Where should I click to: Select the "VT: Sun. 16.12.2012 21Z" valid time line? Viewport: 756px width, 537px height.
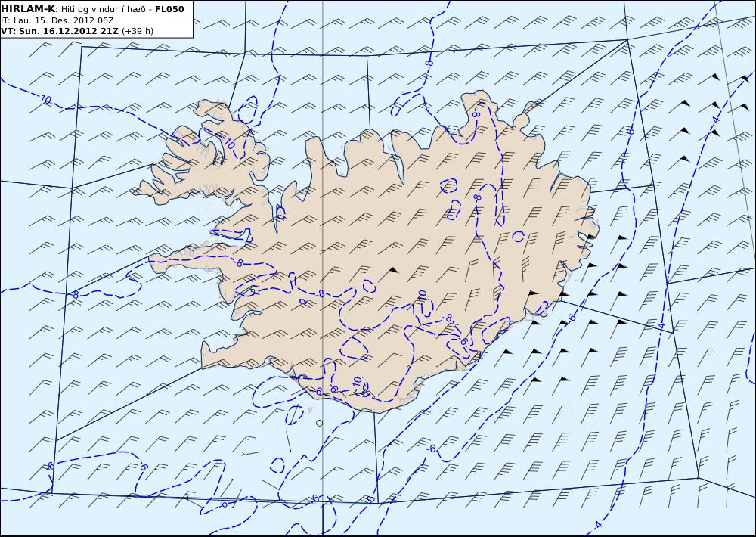60,31
